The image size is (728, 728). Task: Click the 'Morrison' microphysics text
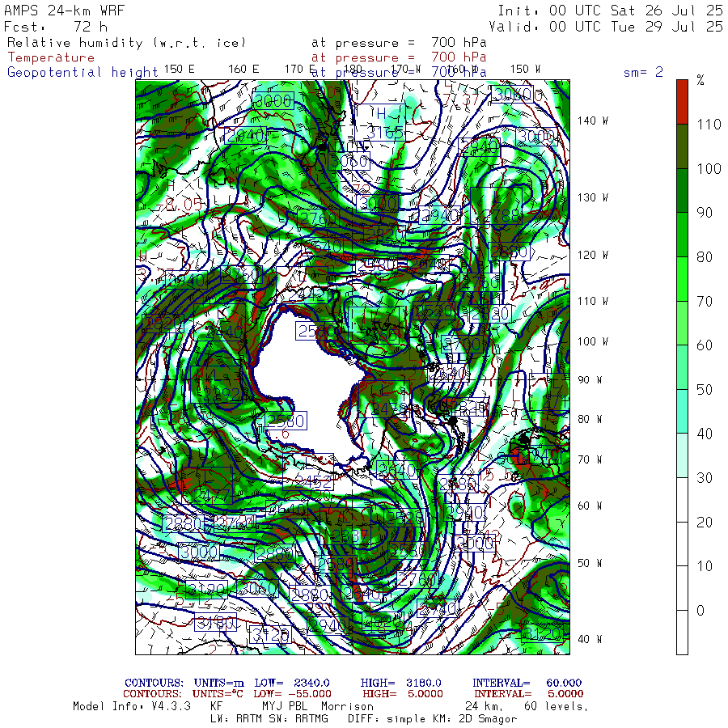[347, 706]
